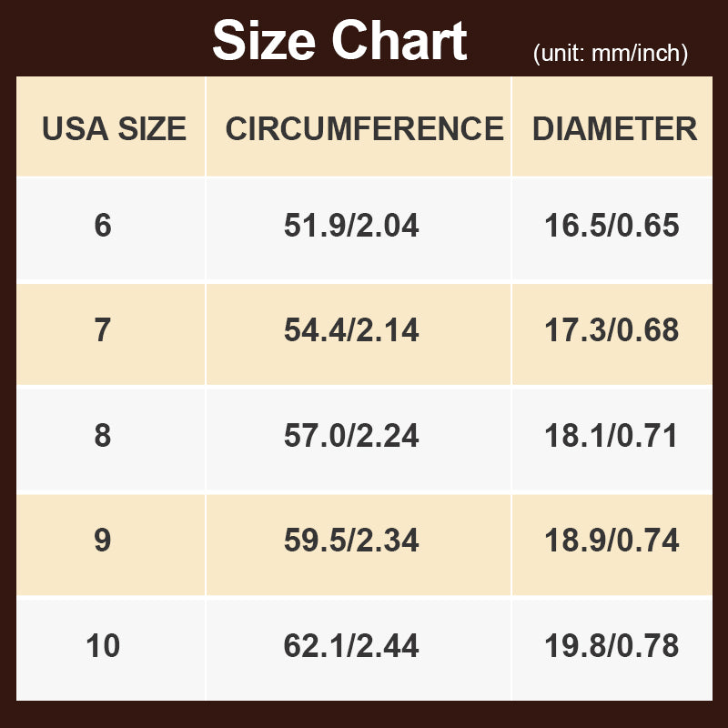Click diameter value 17.3/0.68
Image resolution: width=728 pixels, height=728 pixels.
click(612, 330)
